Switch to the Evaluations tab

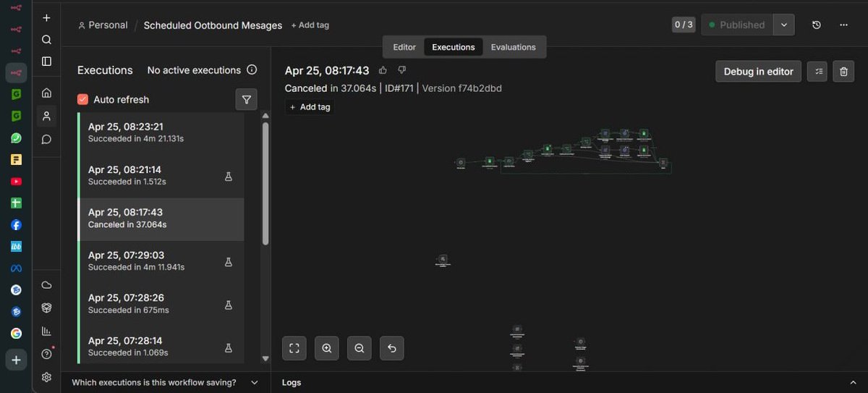(x=514, y=47)
